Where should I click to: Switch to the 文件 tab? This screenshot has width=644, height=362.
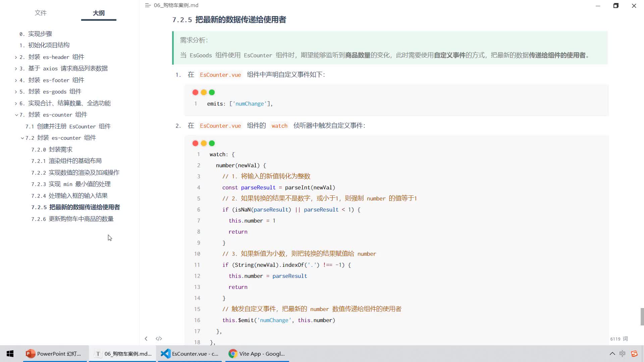click(41, 13)
